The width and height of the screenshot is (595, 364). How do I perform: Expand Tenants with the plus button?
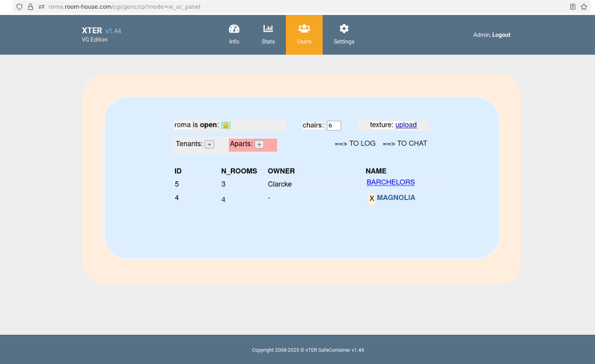pyautogui.click(x=209, y=144)
